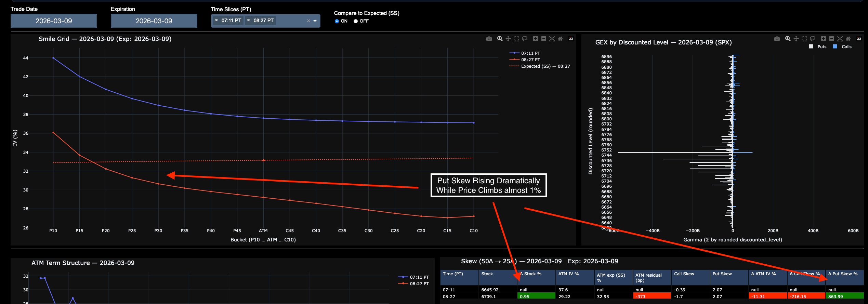Select the 07:11 time cell in Skew table
The width and height of the screenshot is (868, 304).
pos(459,290)
